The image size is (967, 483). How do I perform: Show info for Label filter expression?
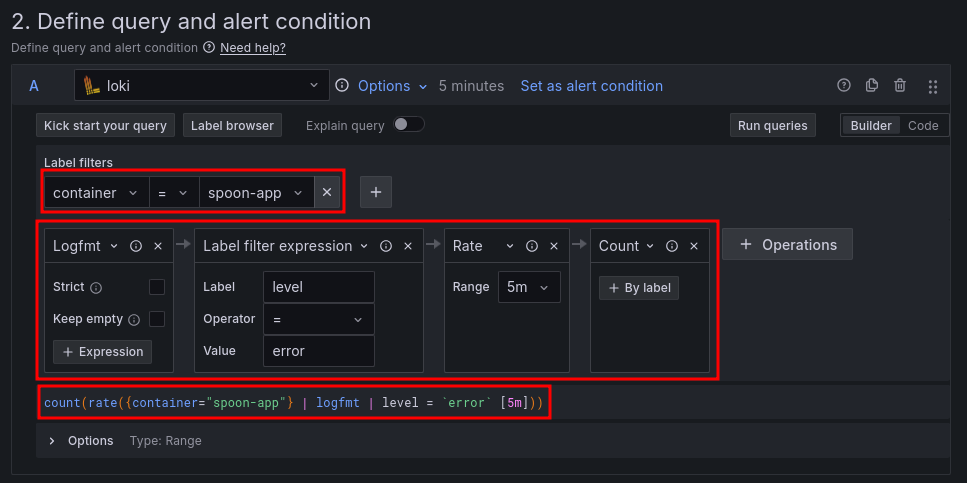point(385,246)
